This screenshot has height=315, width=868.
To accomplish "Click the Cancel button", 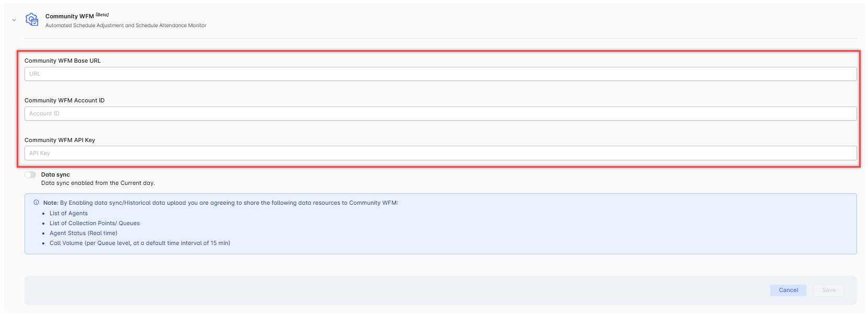I will [788, 290].
